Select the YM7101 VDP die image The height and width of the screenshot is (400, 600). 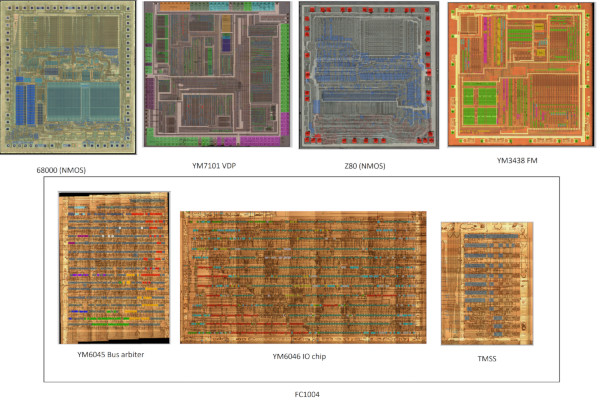point(217,74)
